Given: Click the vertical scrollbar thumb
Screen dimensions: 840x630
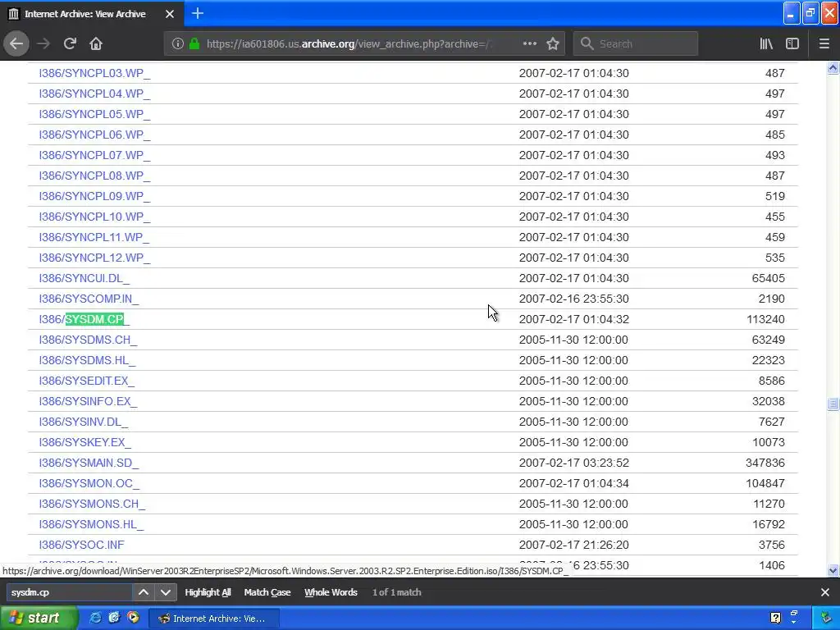Looking at the screenshot, I should point(833,404).
